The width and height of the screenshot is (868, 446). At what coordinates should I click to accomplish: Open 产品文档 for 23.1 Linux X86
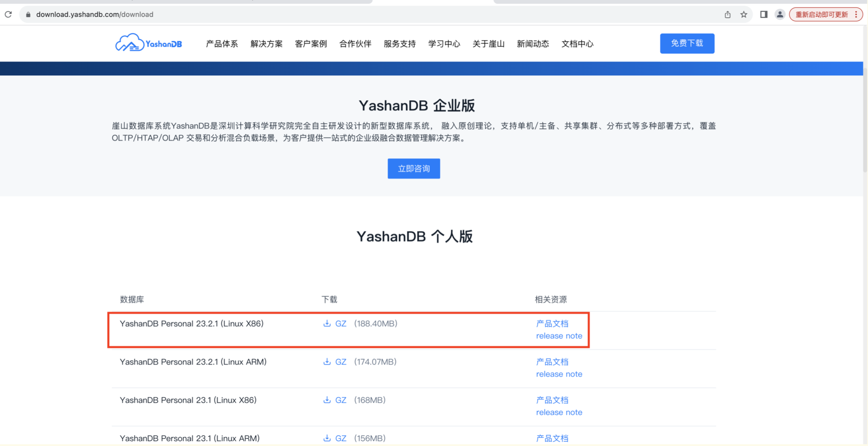click(x=553, y=400)
